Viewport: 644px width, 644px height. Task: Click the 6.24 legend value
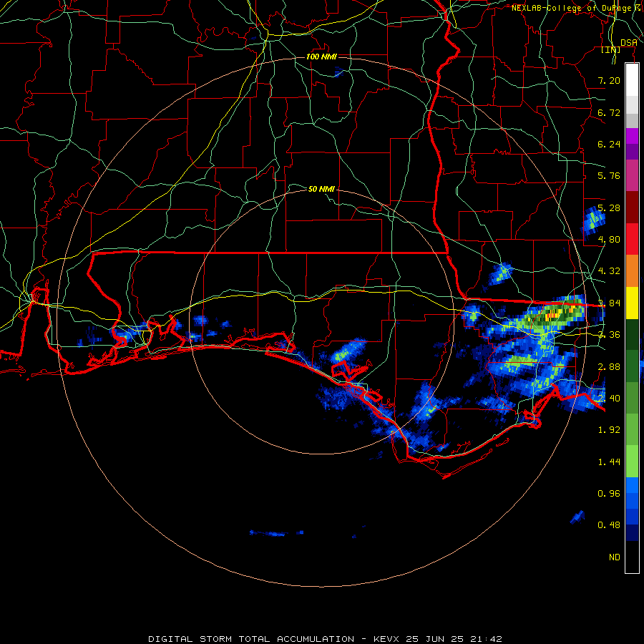click(x=609, y=144)
